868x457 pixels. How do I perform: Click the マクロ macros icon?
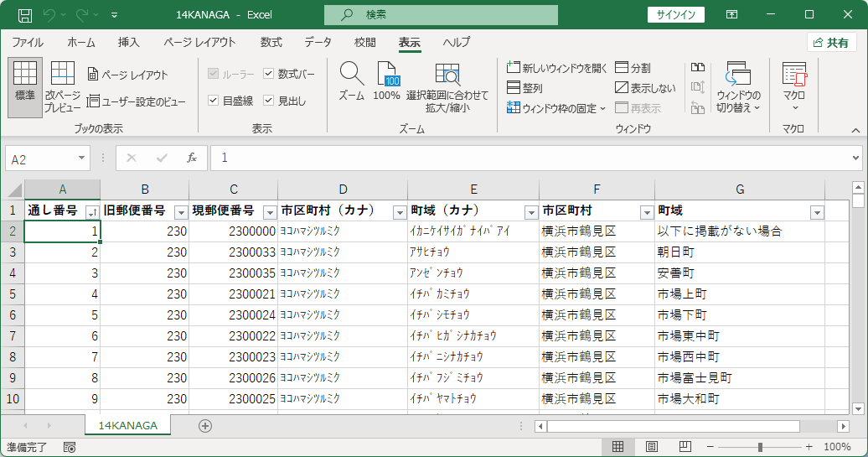794,87
